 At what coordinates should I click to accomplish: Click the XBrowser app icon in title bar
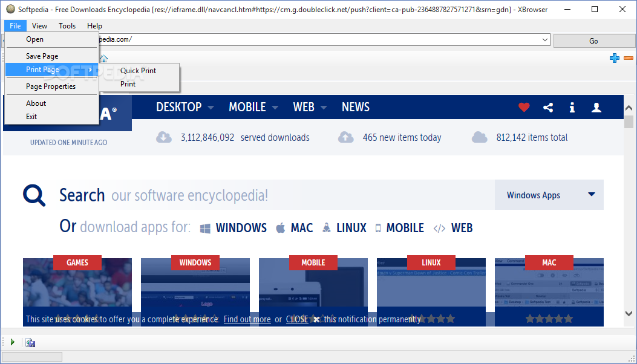[11, 9]
